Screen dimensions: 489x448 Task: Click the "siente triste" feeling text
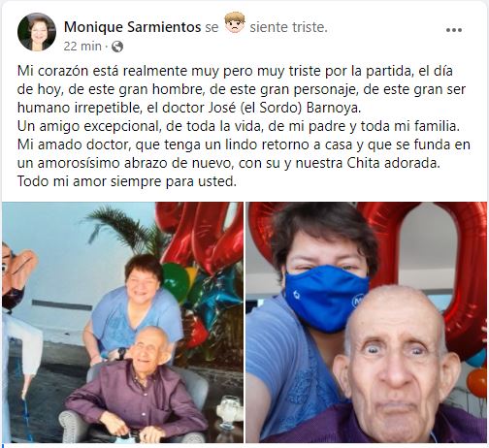point(288,27)
